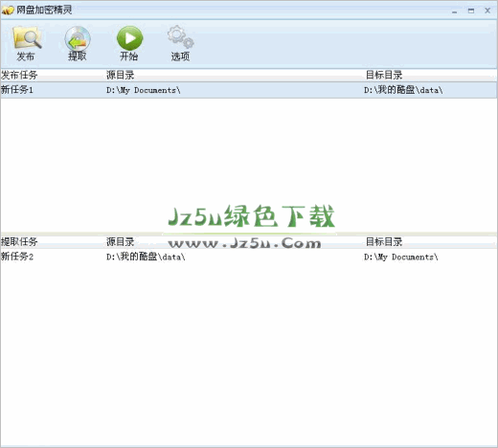Click the 提取 (extract) disc icon
The height and width of the screenshot is (448, 498).
78,38
